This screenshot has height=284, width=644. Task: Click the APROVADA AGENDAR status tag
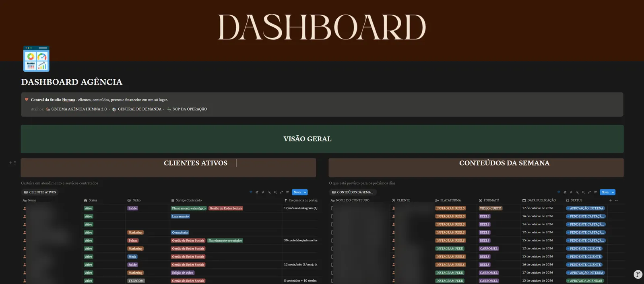584,281
